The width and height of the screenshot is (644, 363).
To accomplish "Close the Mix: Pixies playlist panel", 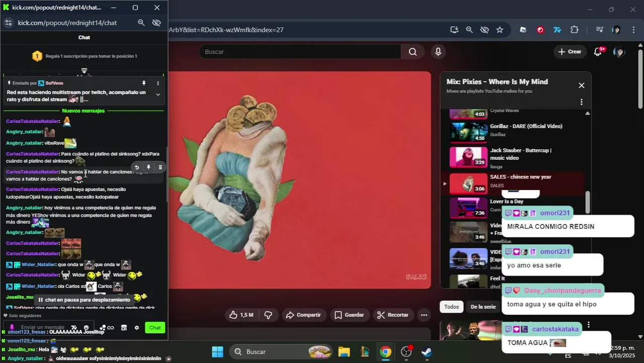I will tap(582, 85).
